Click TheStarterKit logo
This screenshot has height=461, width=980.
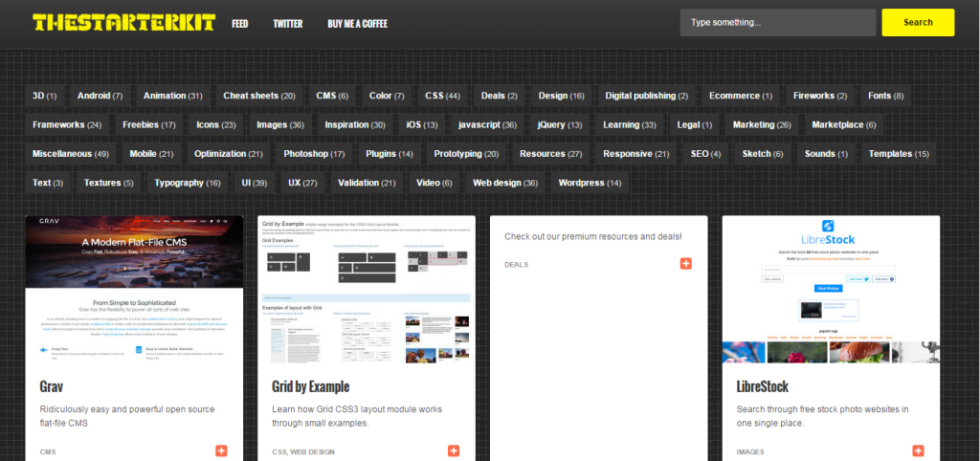[x=123, y=22]
